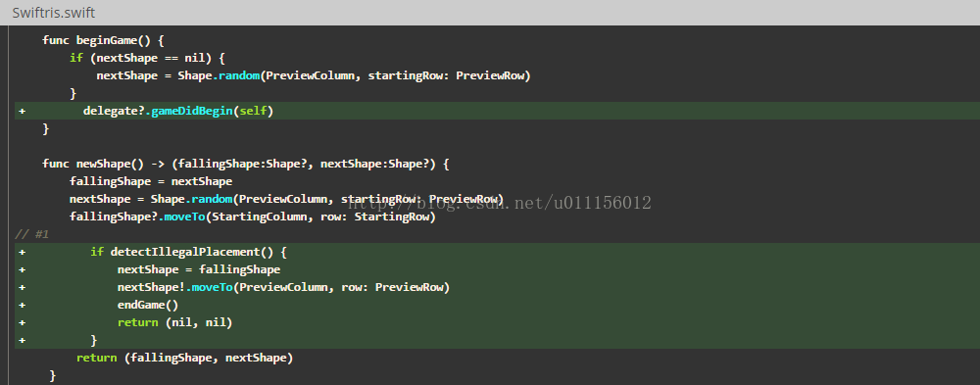The image size is (980, 385).
Task: Click plus marker beside endGame() line
Action: tap(23, 305)
